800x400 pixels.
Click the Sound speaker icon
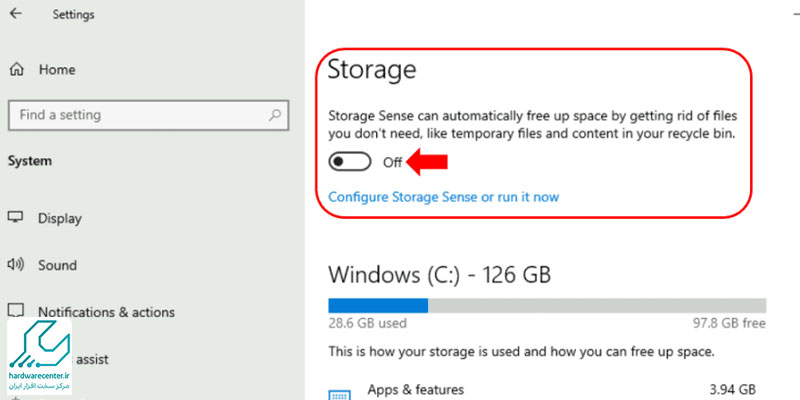(x=15, y=265)
